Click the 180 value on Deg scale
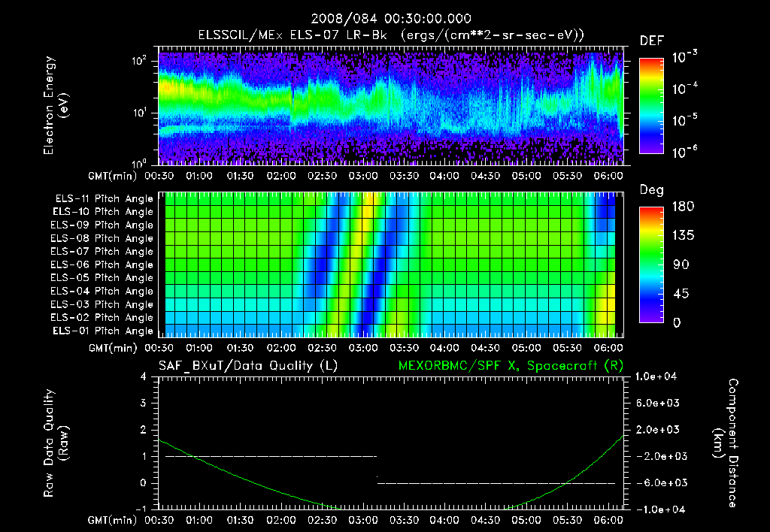770x532 pixels. [683, 206]
